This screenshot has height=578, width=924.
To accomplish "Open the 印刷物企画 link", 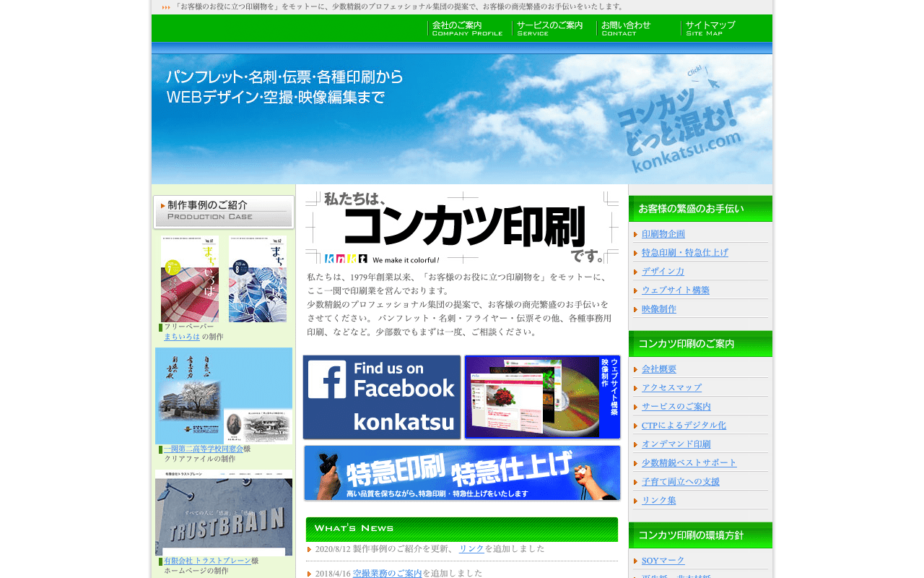I will [663, 234].
